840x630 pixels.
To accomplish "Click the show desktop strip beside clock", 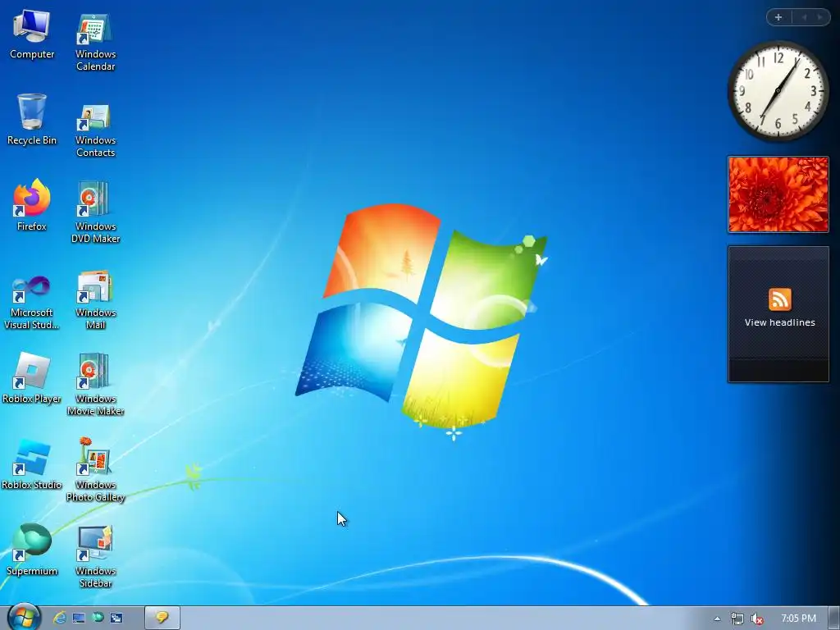I will [834, 619].
